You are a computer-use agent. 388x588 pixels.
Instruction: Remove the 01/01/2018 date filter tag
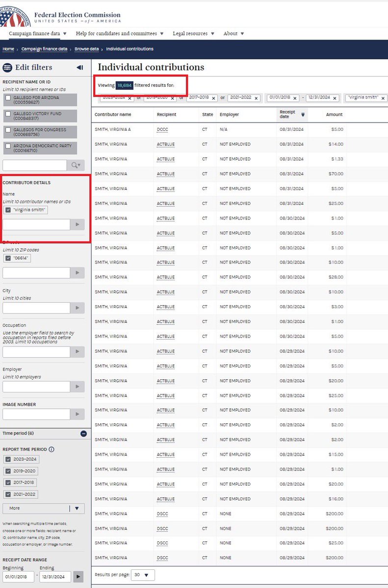tap(296, 98)
